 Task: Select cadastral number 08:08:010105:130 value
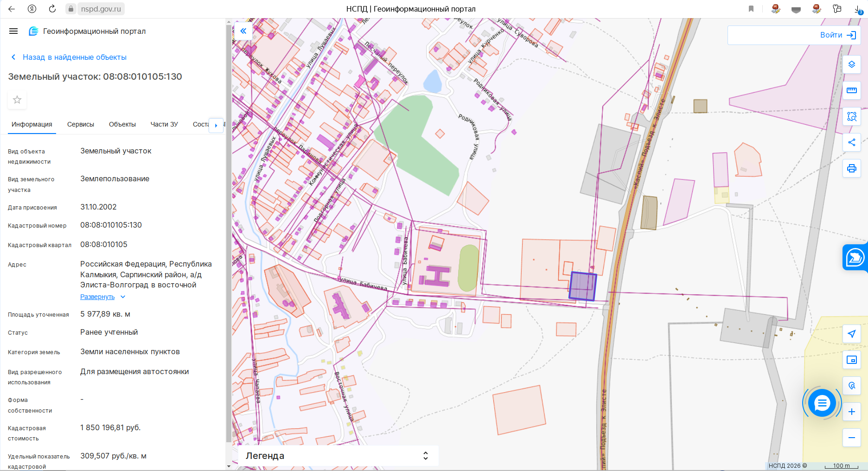tap(111, 225)
